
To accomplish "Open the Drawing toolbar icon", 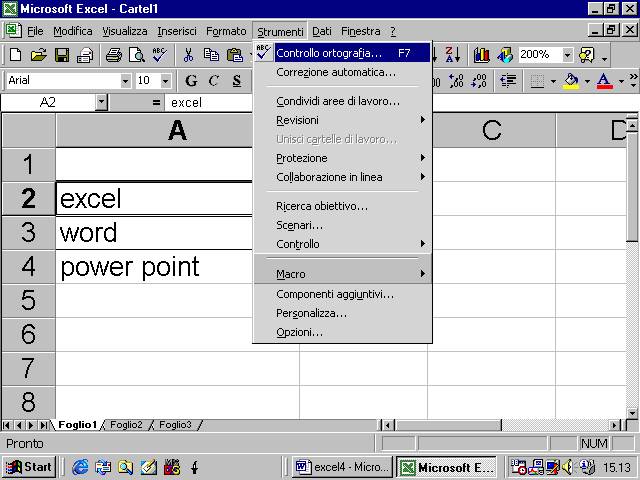I will click(x=505, y=54).
